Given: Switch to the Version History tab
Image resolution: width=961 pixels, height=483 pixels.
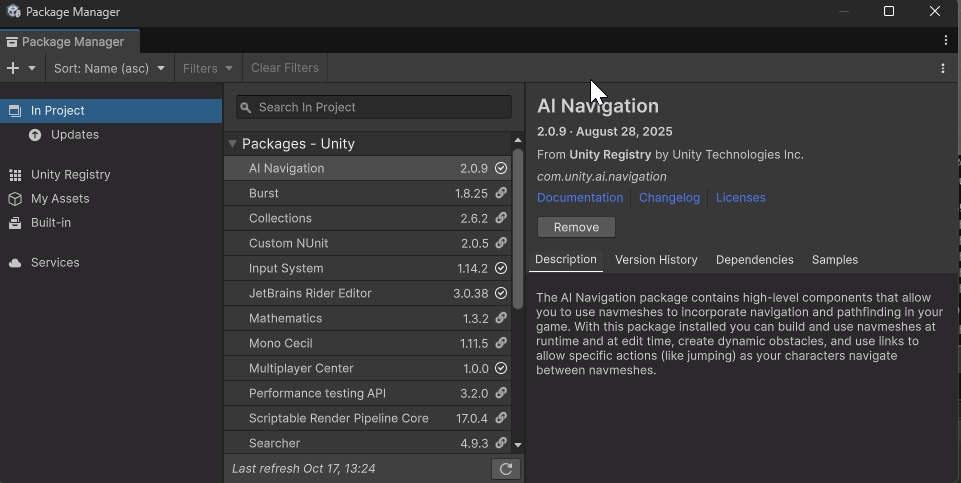Looking at the screenshot, I should pyautogui.click(x=656, y=260).
